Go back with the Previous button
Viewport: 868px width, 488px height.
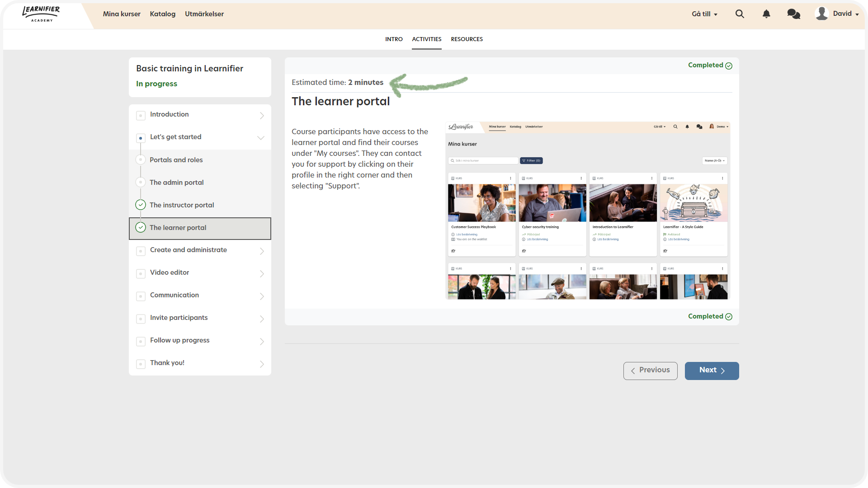click(x=650, y=371)
